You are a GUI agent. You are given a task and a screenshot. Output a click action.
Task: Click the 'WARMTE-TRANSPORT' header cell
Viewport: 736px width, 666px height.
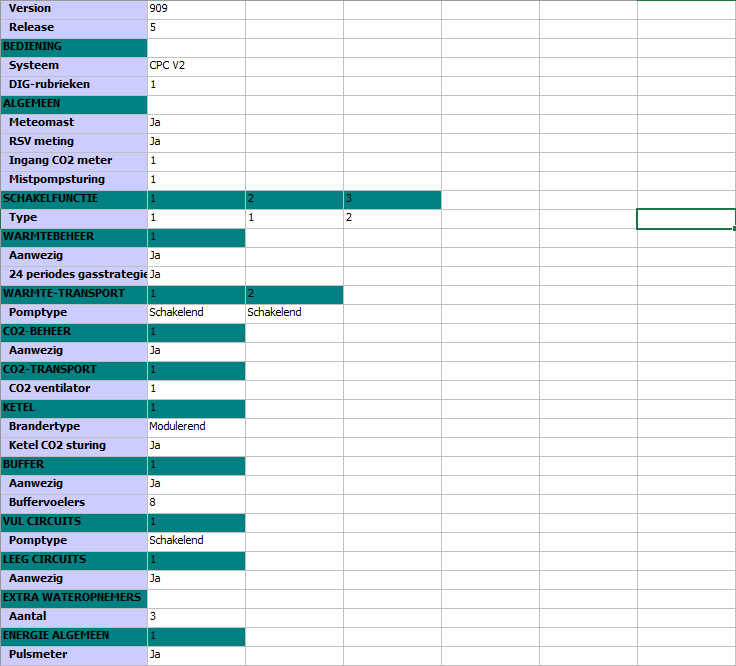(x=73, y=293)
